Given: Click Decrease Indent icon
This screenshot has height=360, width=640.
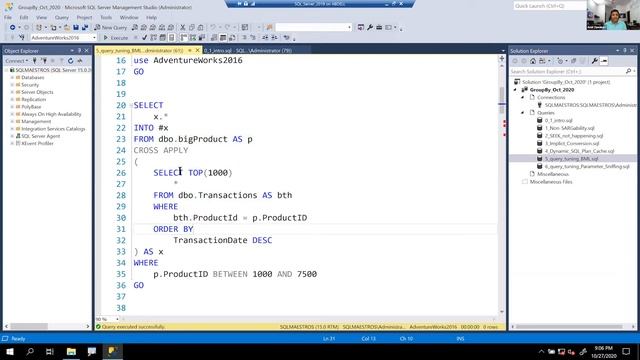Looking at the screenshot, I should (265, 38).
